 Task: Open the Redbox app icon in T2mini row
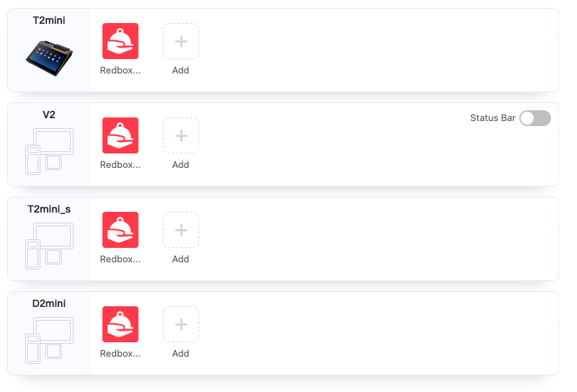[x=120, y=41]
